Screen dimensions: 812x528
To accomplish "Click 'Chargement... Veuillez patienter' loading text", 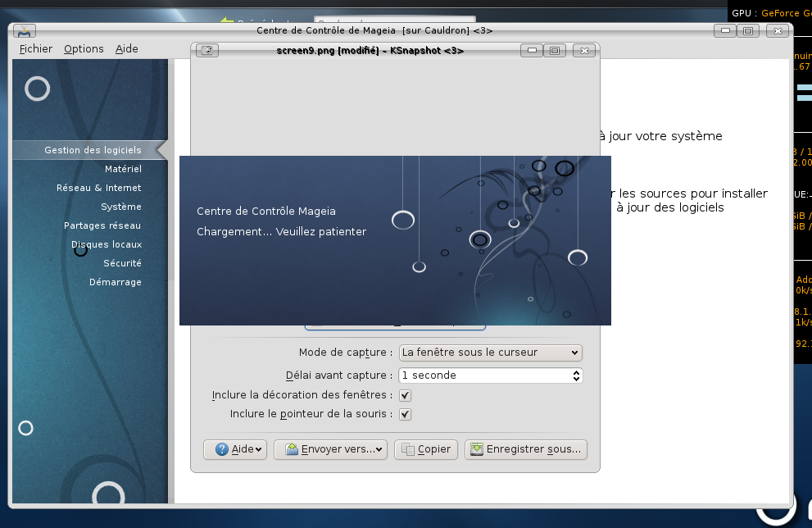I will pyautogui.click(x=281, y=232).
